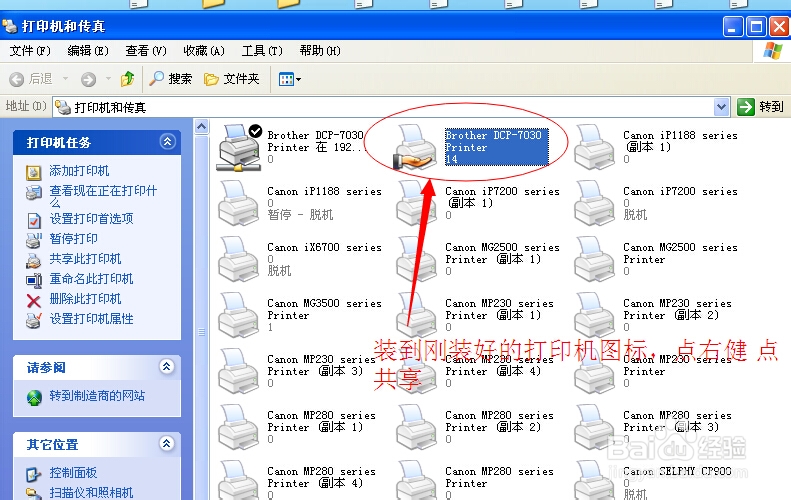The height and width of the screenshot is (500, 791).
Task: Select offline Canon iP7200 series printer icon
Action: pyautogui.click(x=595, y=203)
